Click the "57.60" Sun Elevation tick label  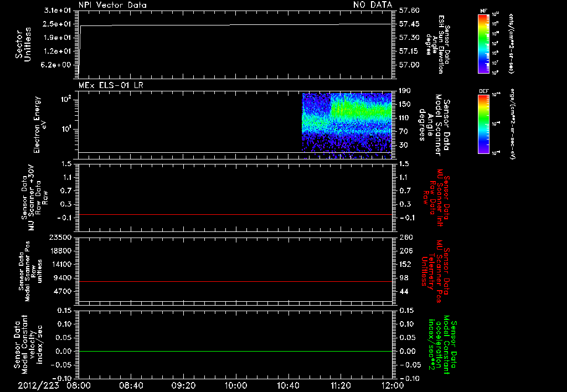409,11
